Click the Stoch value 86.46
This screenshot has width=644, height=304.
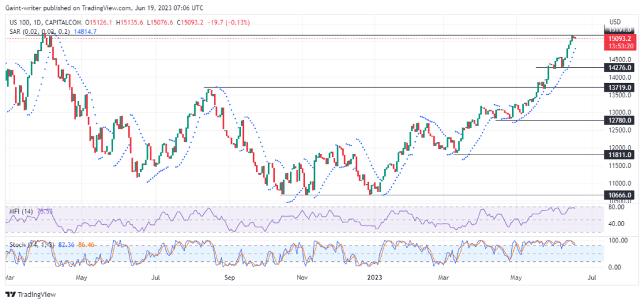pos(86,245)
